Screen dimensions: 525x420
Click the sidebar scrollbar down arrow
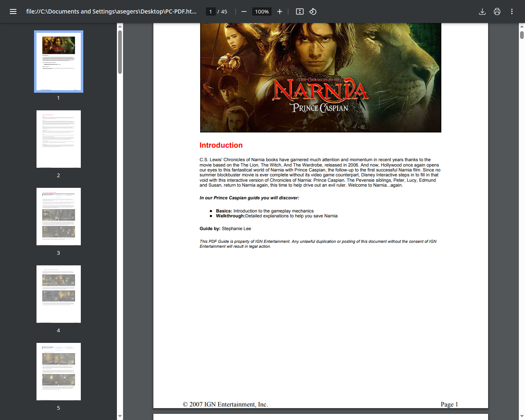(x=120, y=416)
